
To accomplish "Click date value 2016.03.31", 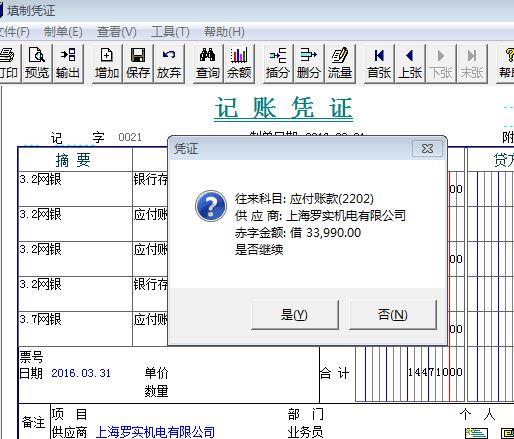I will (x=81, y=373).
